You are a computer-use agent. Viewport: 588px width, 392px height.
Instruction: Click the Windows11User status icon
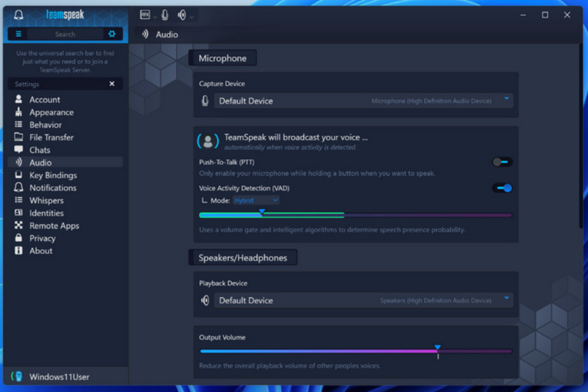[17, 376]
